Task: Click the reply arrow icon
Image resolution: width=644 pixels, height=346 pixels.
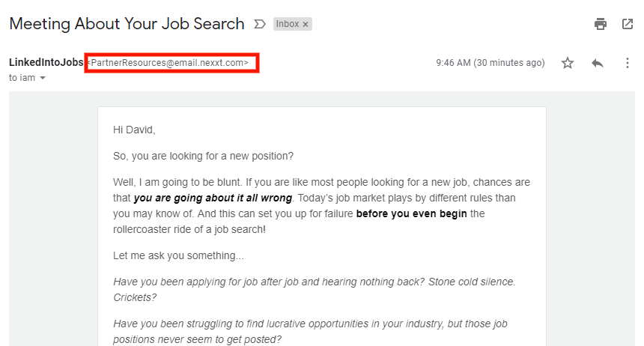Action: 598,63
